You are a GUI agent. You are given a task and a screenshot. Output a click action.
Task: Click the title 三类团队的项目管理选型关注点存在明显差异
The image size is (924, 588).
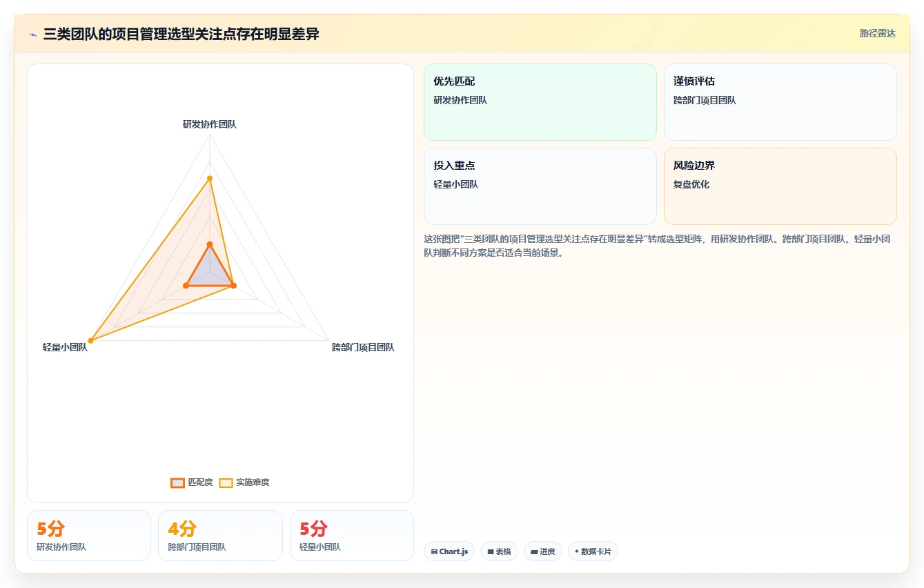[181, 34]
